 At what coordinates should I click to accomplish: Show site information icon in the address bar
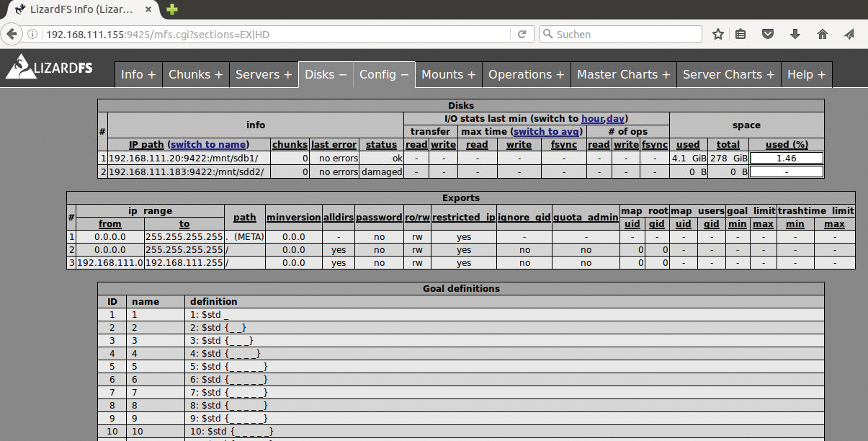pos(33,34)
